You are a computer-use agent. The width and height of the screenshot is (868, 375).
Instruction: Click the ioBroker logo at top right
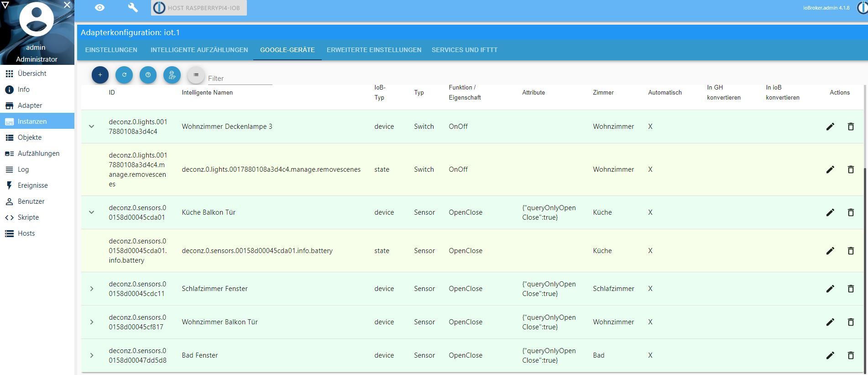tap(862, 8)
